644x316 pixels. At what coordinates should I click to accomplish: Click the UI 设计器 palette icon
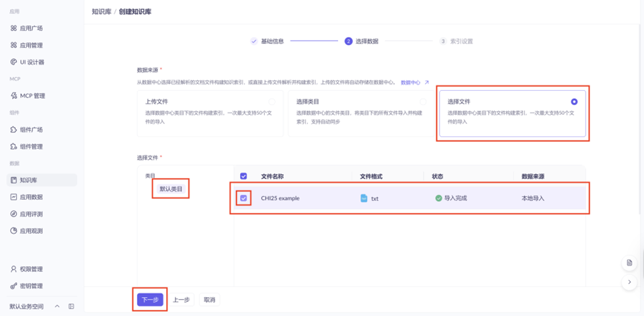point(13,62)
